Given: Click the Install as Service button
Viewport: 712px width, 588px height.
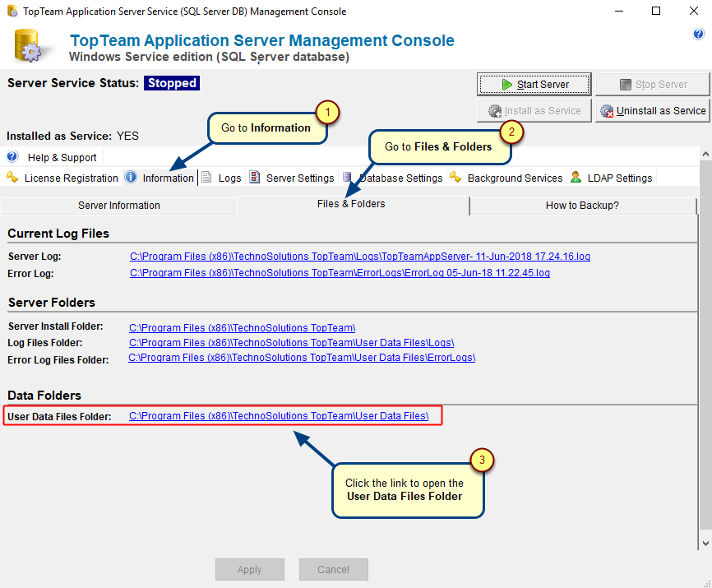Looking at the screenshot, I should tap(534, 111).
